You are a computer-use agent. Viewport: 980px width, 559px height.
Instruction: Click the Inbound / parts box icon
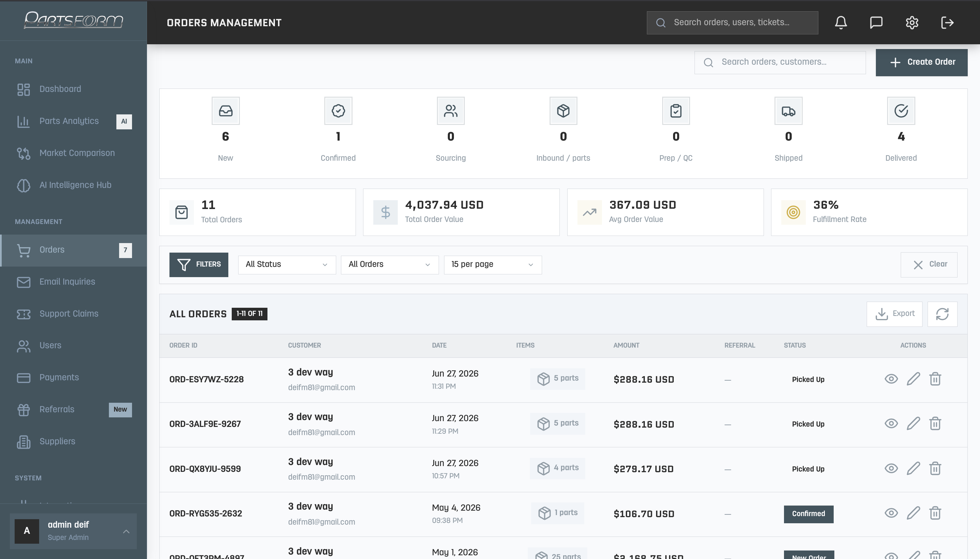(563, 111)
